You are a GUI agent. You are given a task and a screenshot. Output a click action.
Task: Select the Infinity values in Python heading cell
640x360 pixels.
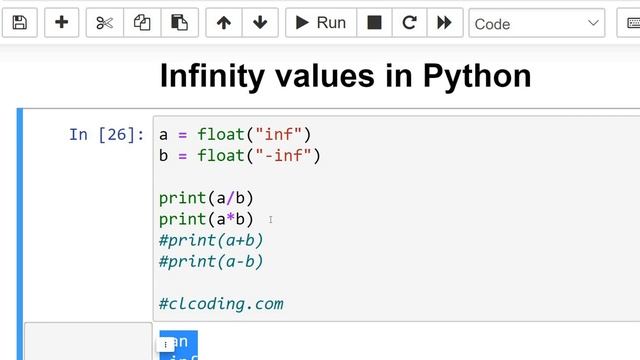click(345, 76)
